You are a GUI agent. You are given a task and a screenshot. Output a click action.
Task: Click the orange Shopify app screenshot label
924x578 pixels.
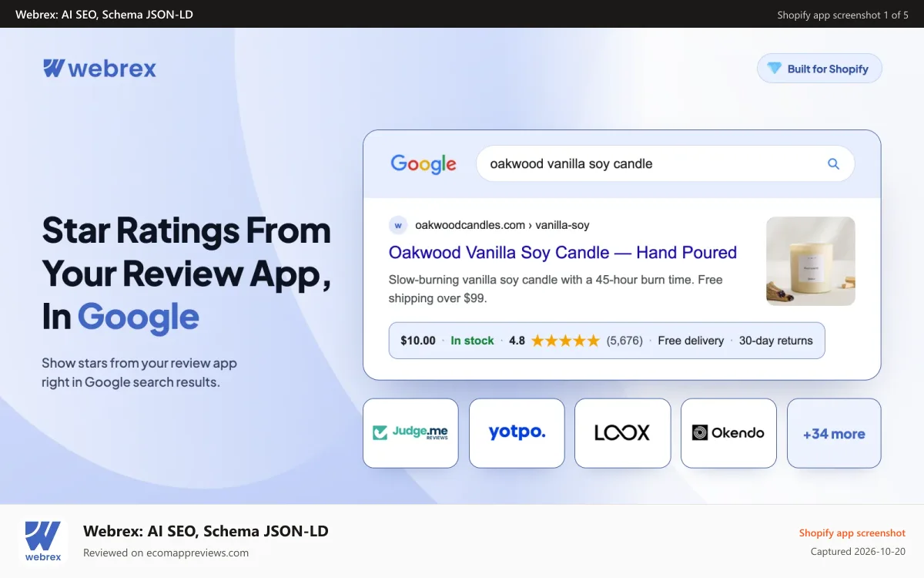[x=852, y=533]
